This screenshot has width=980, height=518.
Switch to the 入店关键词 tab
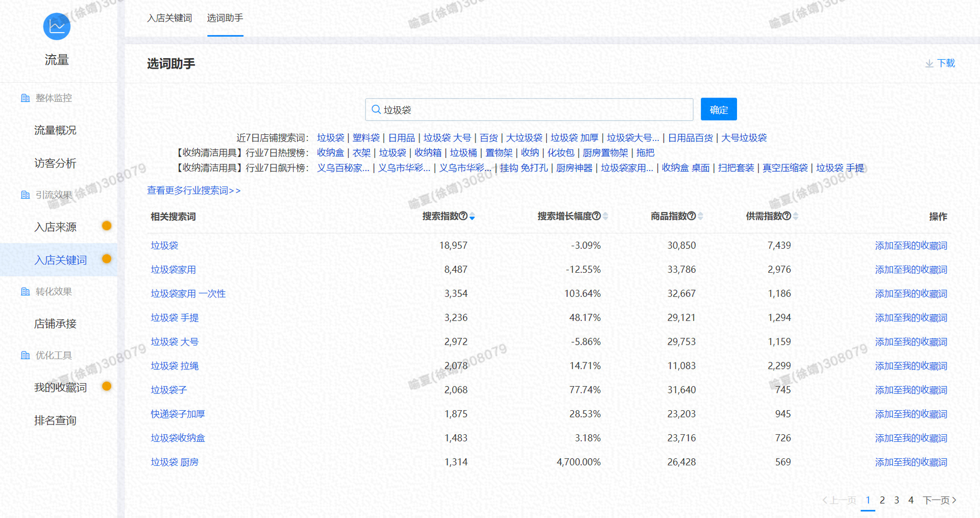tap(169, 18)
